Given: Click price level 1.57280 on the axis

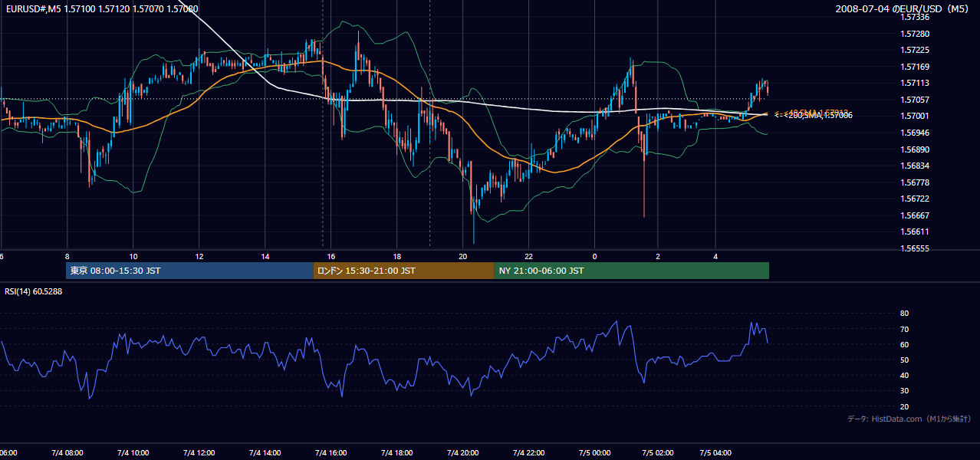Looking at the screenshot, I should click(914, 34).
